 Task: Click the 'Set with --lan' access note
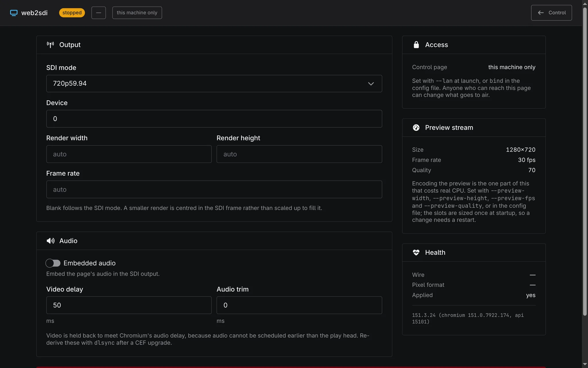coord(471,88)
